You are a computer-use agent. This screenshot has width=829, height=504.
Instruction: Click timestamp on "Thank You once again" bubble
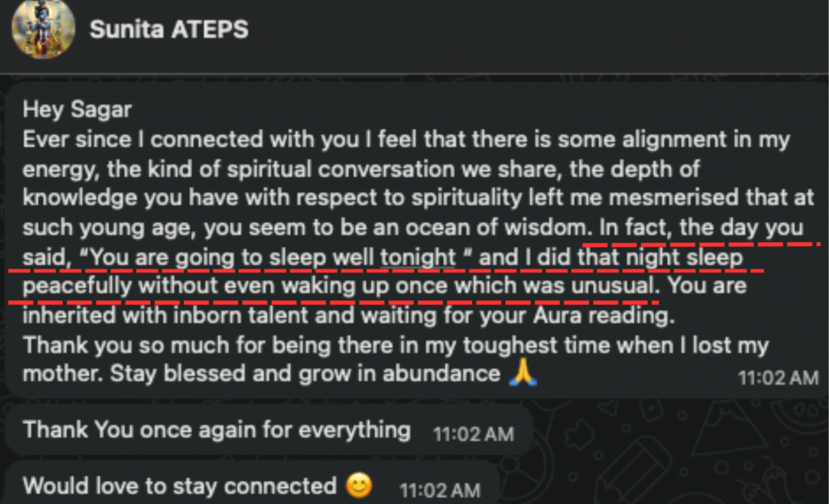coord(473,434)
